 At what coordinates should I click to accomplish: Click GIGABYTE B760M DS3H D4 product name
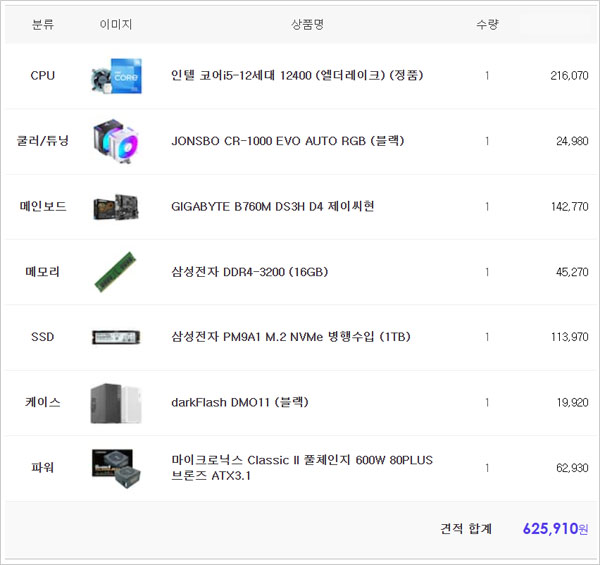[x=273, y=207]
